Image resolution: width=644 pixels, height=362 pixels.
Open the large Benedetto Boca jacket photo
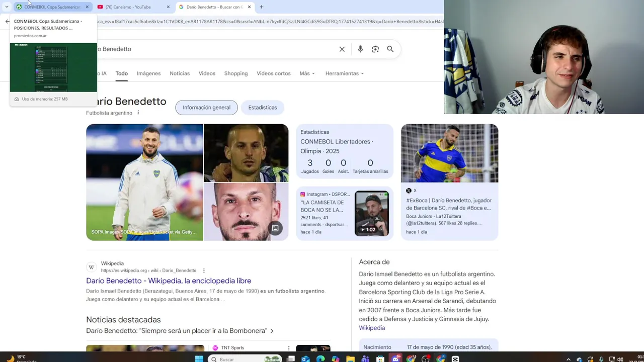pos(144,182)
